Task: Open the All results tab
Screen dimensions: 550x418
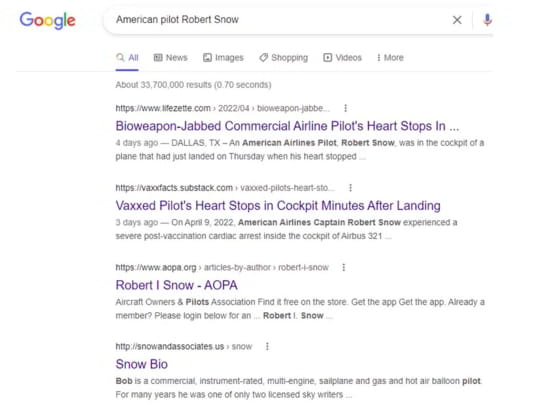Action: (x=127, y=58)
